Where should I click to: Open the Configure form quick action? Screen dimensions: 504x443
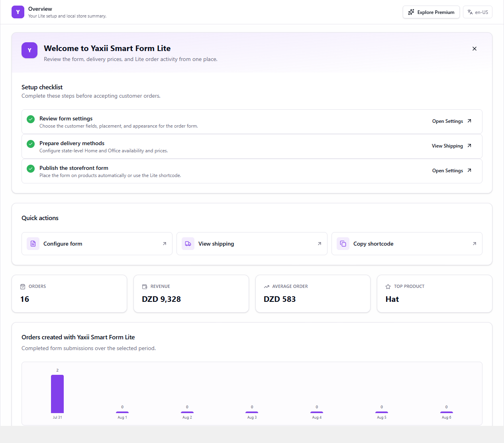click(x=97, y=244)
